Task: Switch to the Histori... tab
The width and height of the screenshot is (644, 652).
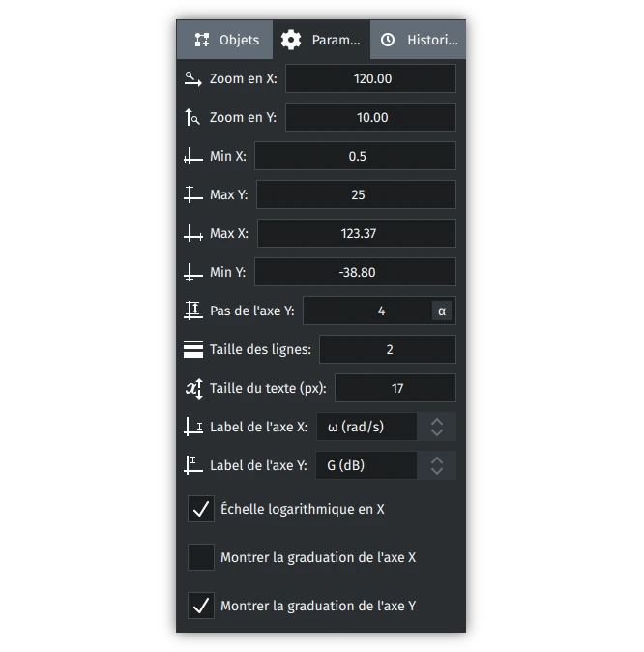Action: pyautogui.click(x=418, y=40)
